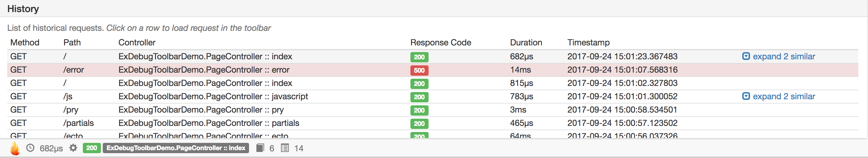Image resolution: width=868 pixels, height=158 pixels.
Task: Click the log book icon beside 6
Action: pyautogui.click(x=260, y=148)
